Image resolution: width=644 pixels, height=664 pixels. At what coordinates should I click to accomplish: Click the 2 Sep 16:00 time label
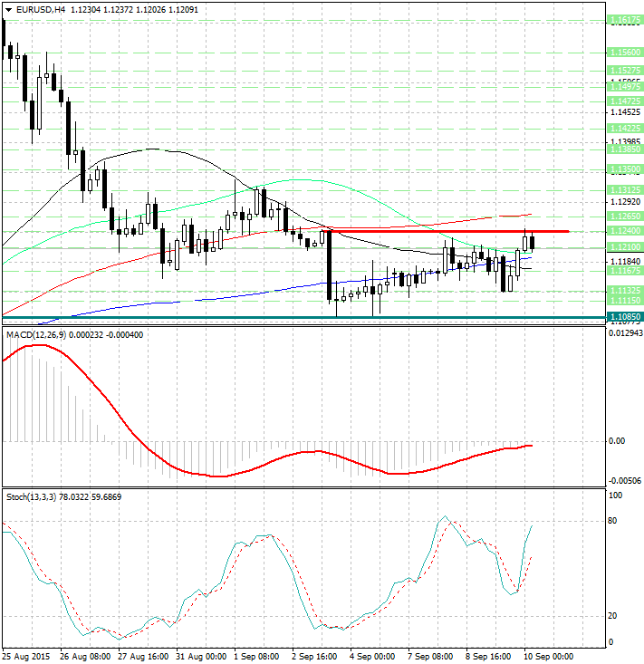point(314,657)
